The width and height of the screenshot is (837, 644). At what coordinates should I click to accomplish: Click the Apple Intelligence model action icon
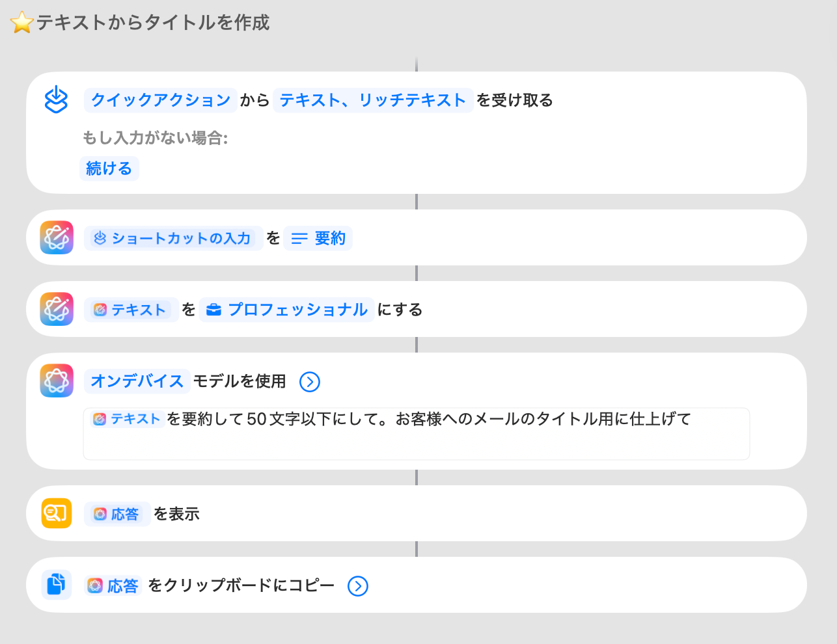[57, 381]
